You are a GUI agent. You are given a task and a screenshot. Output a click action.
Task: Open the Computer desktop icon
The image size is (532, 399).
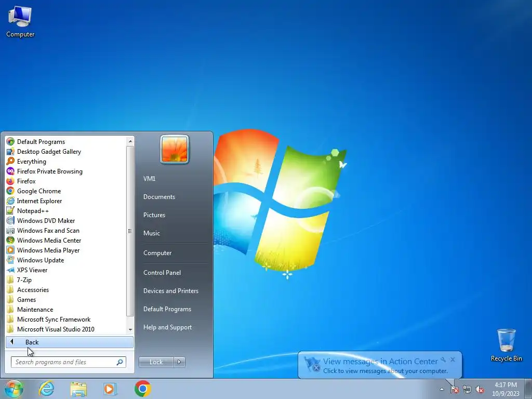tap(20, 22)
